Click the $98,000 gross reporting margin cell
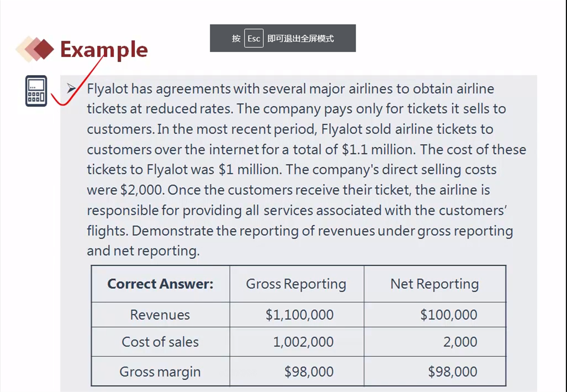The image size is (567, 392). point(309,372)
